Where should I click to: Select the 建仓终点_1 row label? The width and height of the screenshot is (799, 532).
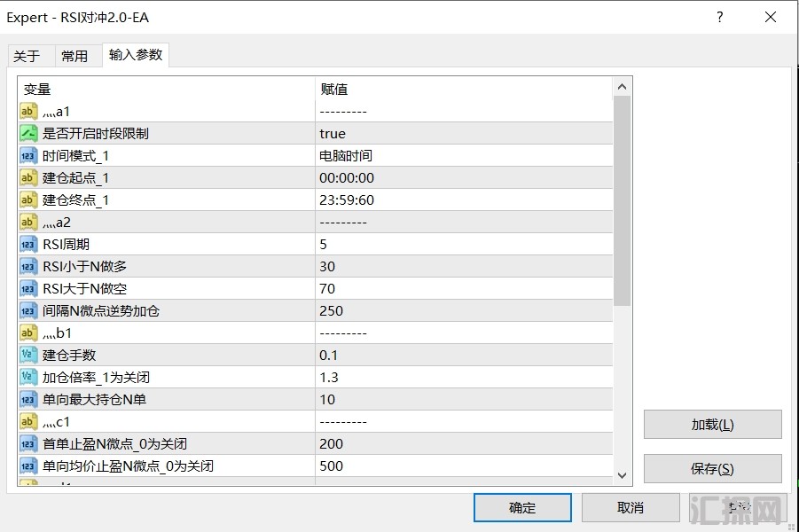tap(75, 199)
